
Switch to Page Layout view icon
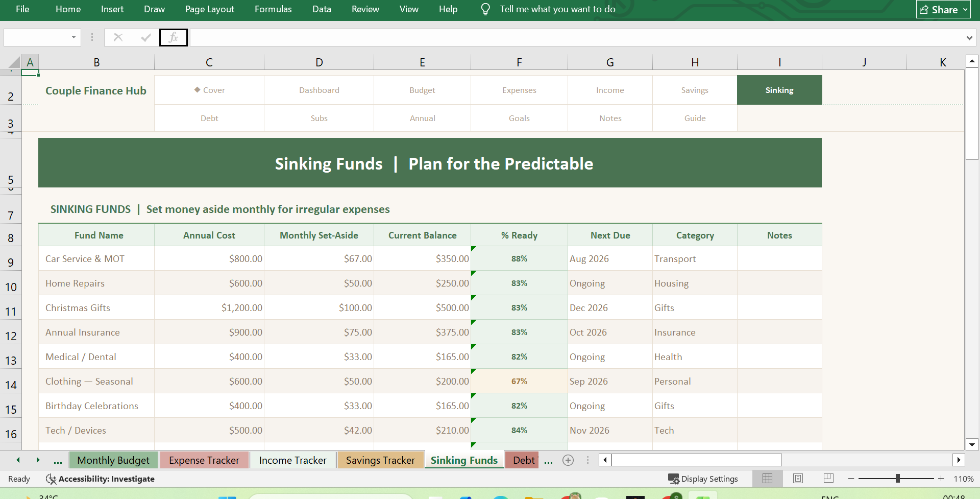click(798, 479)
